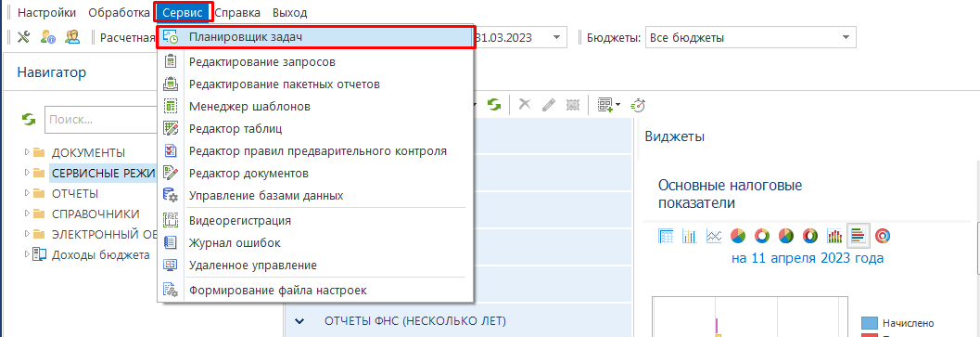980x337 pixels.
Task: Click Основные налоговые показатели widget title
Action: click(x=730, y=194)
